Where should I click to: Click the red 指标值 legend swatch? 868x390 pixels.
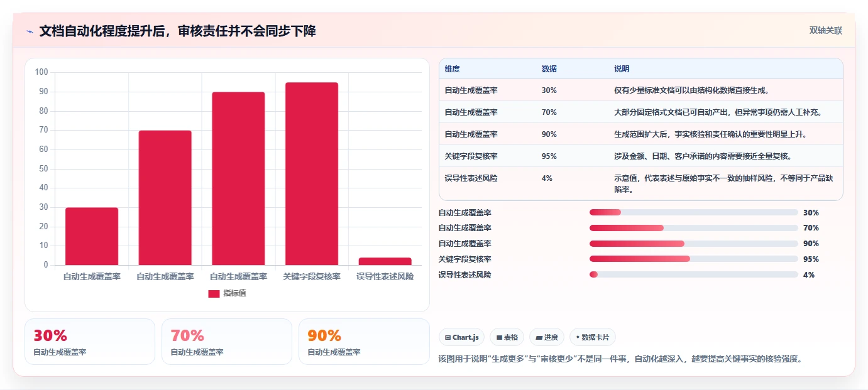click(x=214, y=293)
